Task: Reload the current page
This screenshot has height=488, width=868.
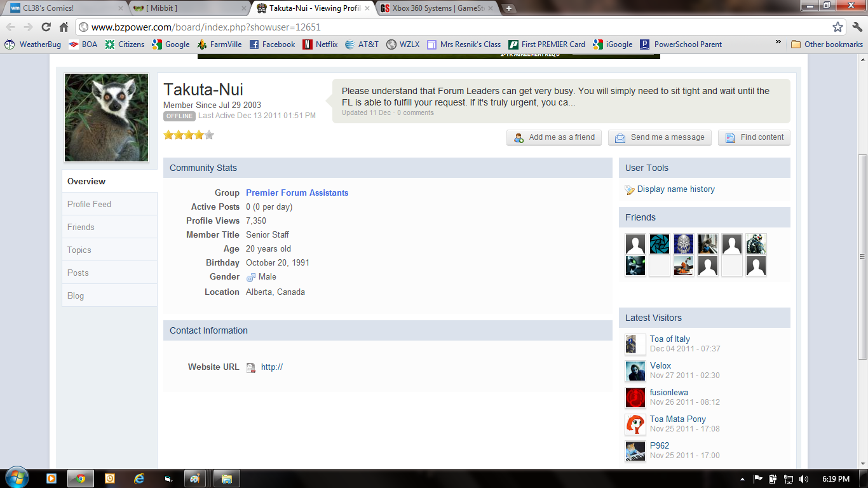Action: pos(46,27)
